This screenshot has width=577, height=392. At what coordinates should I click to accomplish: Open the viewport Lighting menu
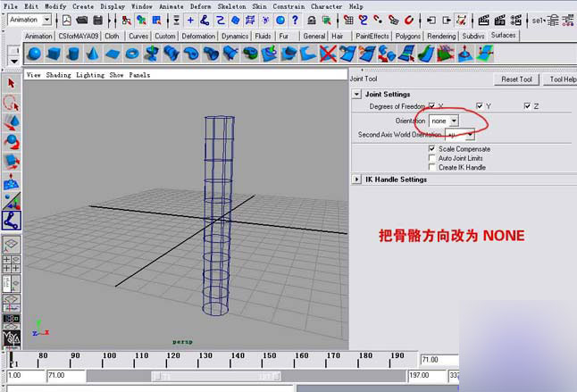(90, 75)
